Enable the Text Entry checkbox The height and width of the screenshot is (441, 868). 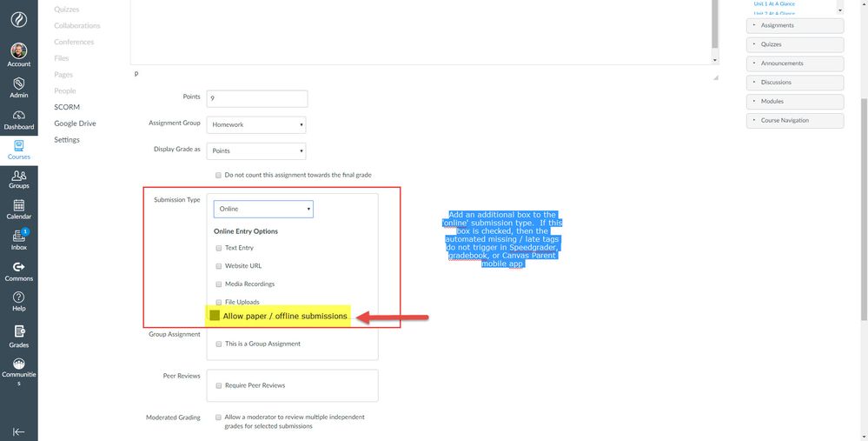click(x=218, y=248)
